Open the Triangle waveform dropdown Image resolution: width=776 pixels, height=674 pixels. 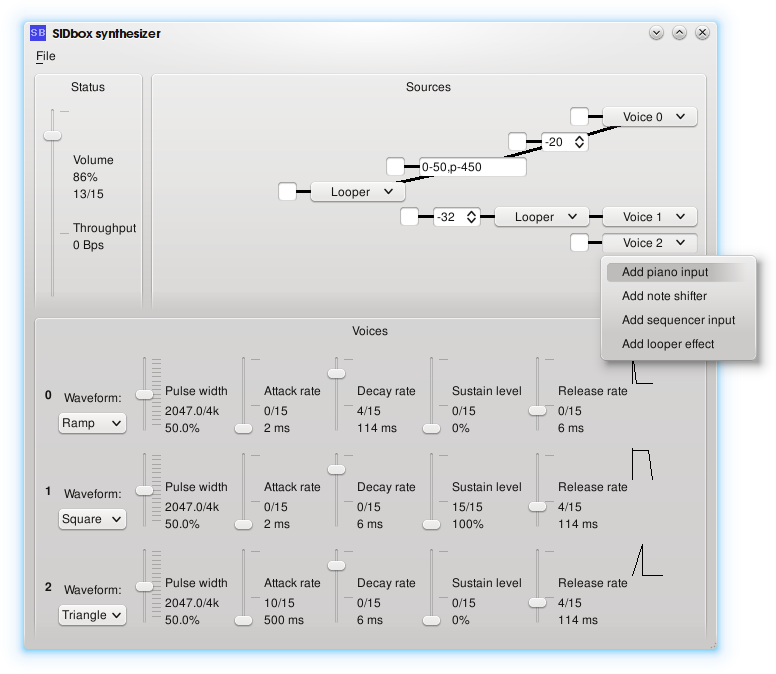pyautogui.click(x=92, y=615)
